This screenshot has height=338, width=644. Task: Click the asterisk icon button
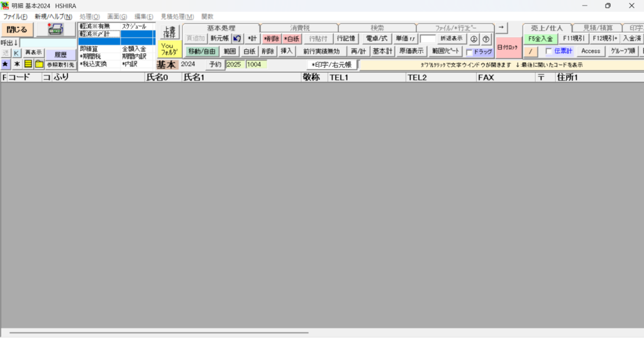17,64
